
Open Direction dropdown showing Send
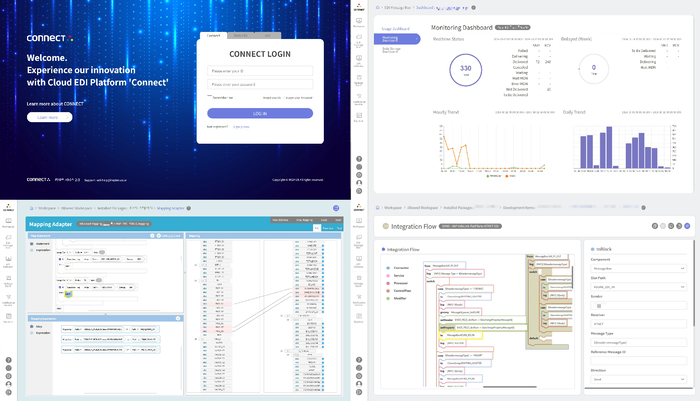pos(638,379)
